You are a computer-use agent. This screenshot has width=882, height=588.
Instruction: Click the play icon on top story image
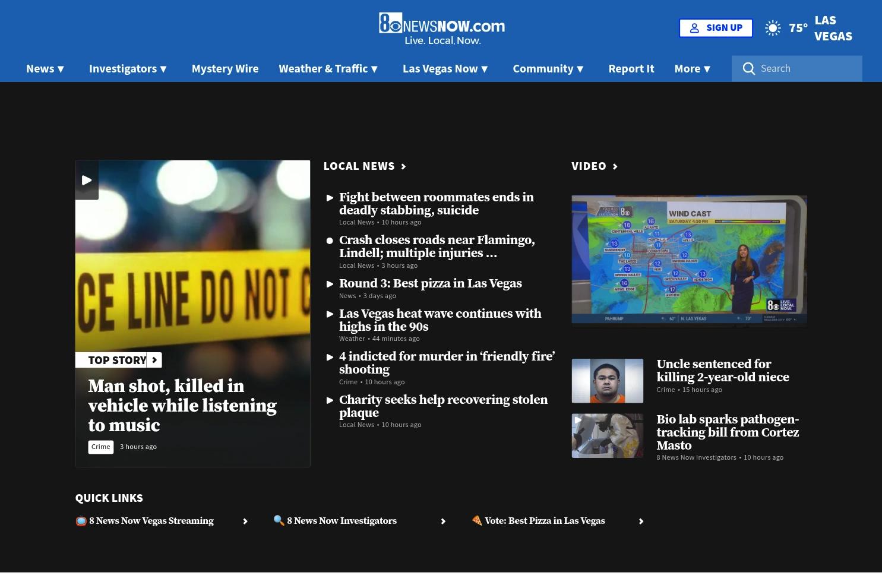click(87, 180)
